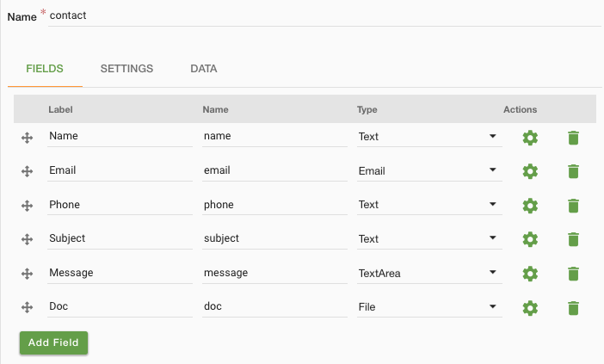Open settings gear for the Name field
The height and width of the screenshot is (364, 604).
coord(530,138)
